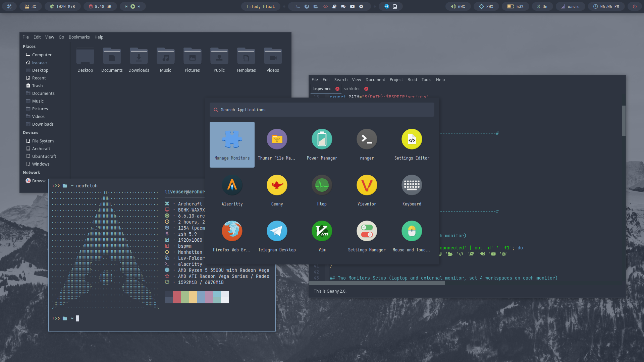Click the play button in top bar
Screen dimensions: 644x362
point(133,6)
